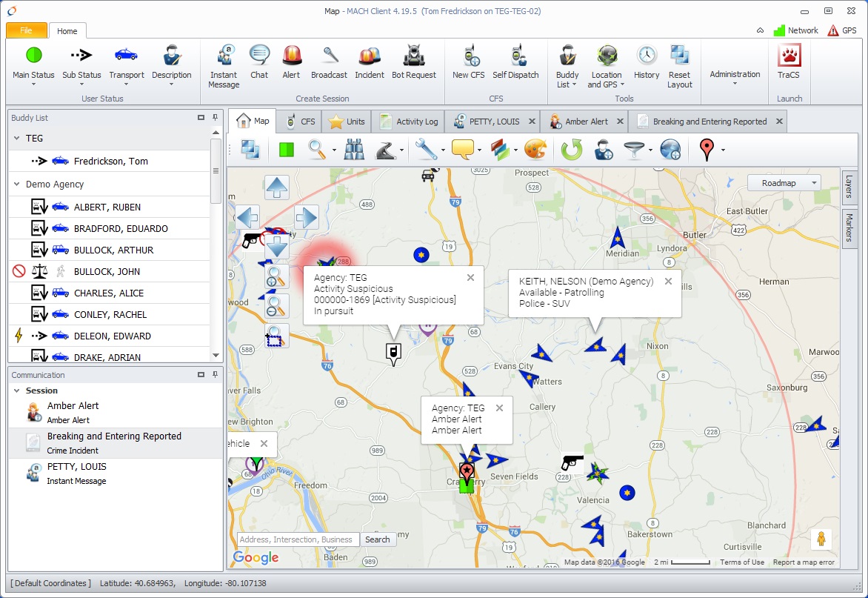Open the Roadmap map type dropdown
868x598 pixels.
(x=784, y=183)
